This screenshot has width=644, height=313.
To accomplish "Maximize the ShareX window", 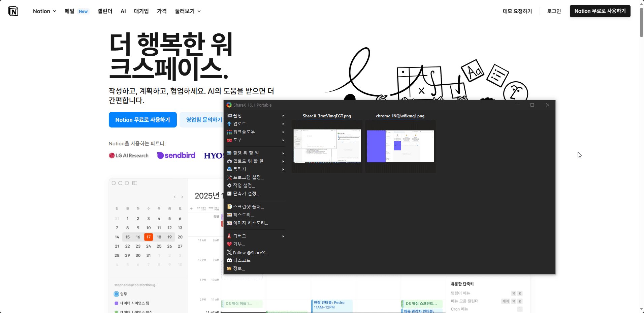I will click(x=532, y=105).
